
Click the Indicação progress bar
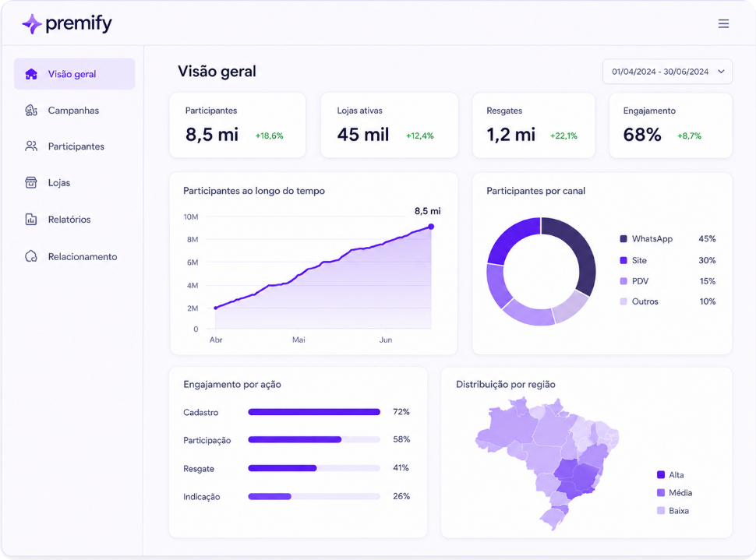click(x=314, y=496)
